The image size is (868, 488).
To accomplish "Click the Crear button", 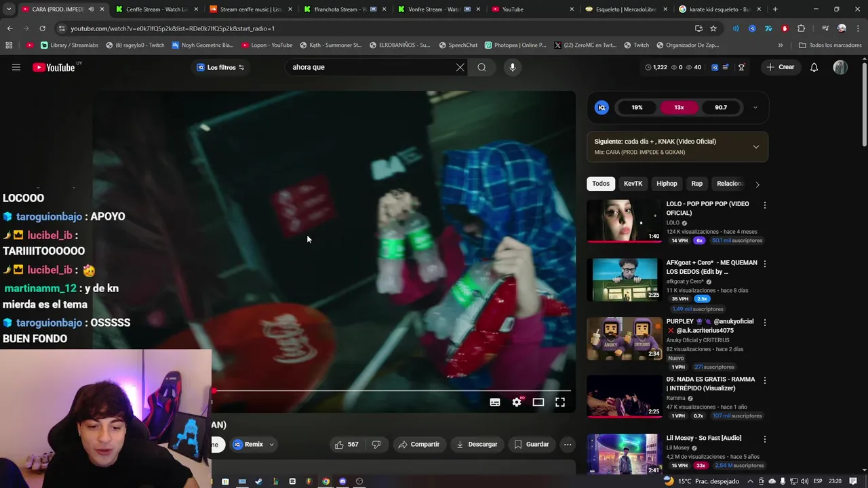I will [781, 67].
